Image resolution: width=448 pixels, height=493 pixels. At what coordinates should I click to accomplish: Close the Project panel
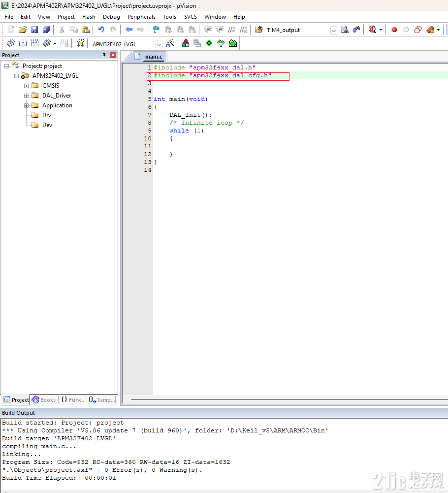click(x=113, y=55)
